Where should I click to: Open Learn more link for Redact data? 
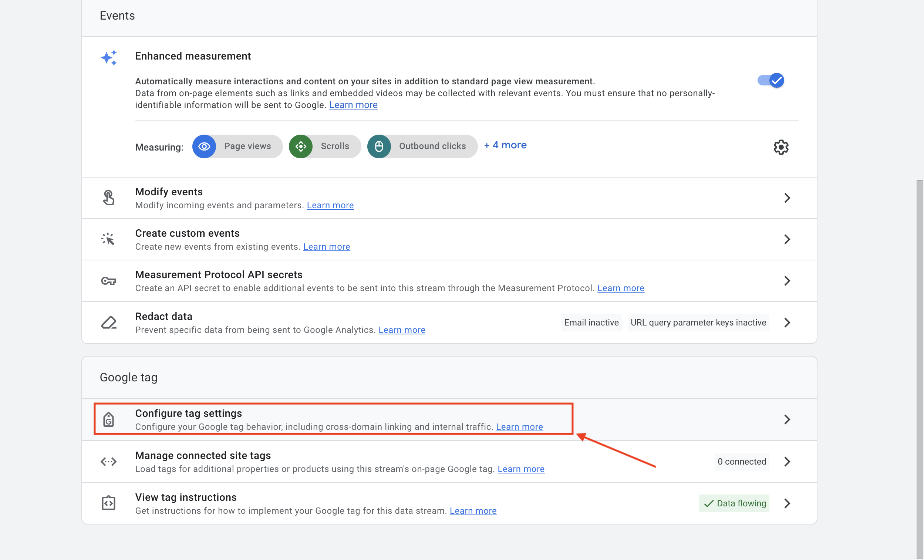coord(402,330)
